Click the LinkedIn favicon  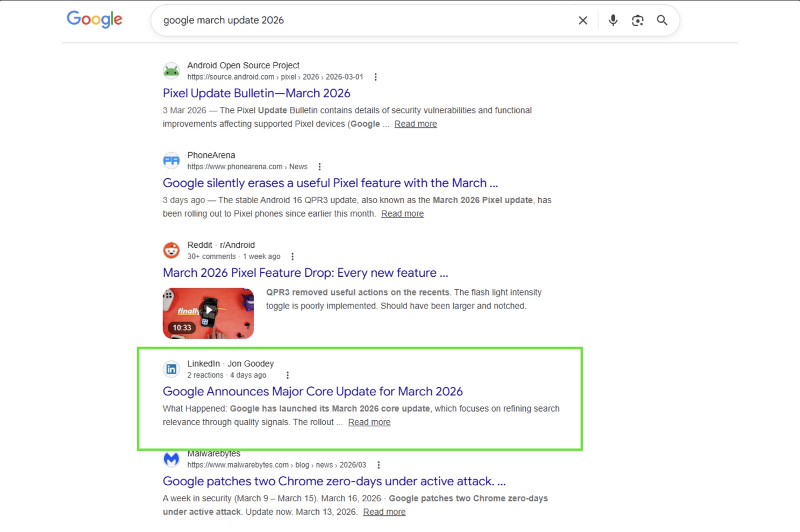coord(171,369)
